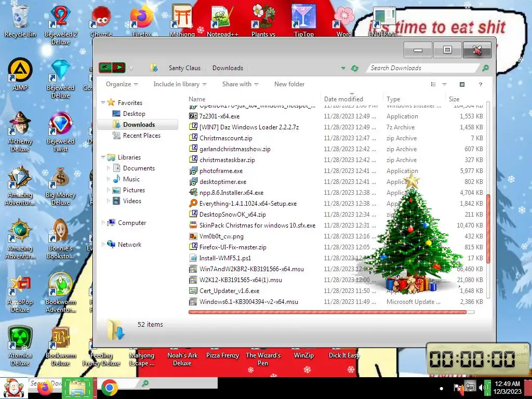Open the recent locations arrow beside navigation buttons
The width and height of the screenshot is (532, 399).
131,69
